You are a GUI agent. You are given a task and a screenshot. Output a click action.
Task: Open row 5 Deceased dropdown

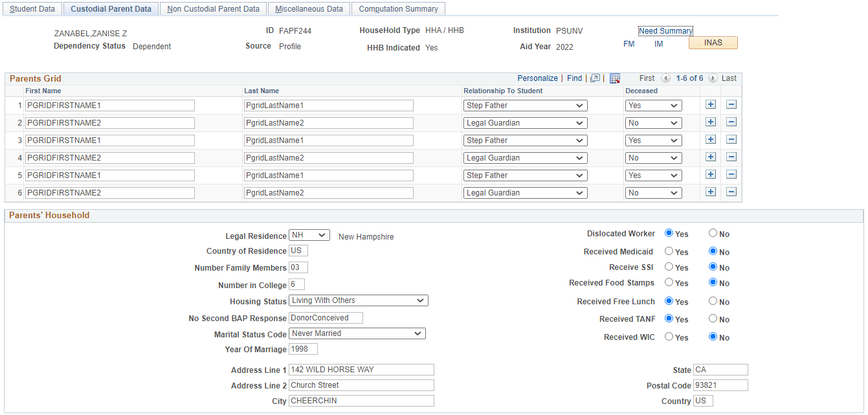click(654, 175)
